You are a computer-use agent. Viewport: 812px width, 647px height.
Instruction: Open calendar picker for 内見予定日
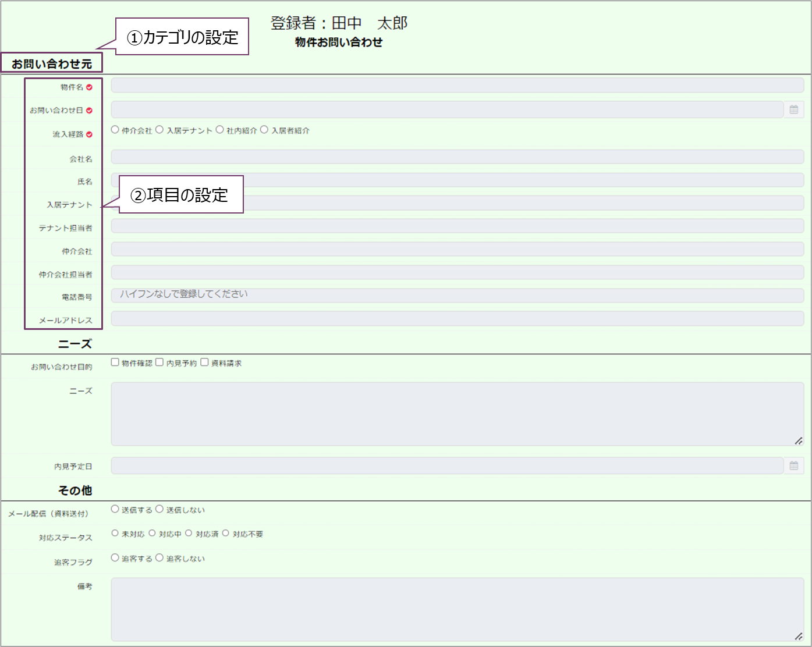pos(793,465)
